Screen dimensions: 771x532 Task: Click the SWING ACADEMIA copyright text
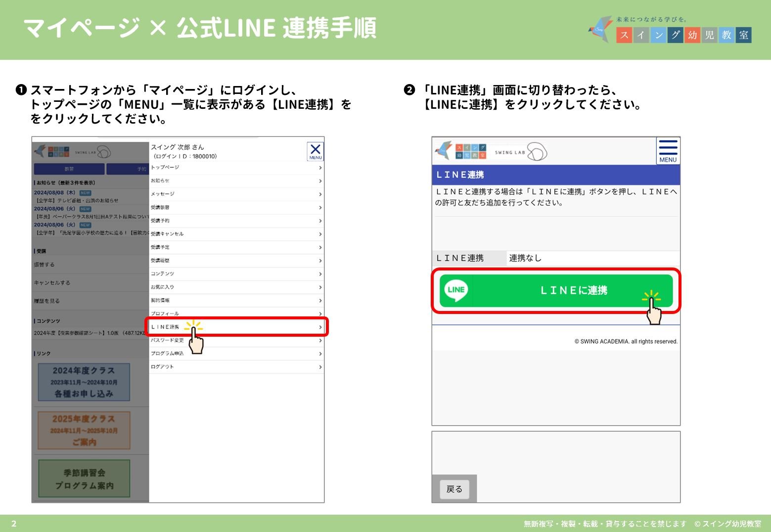pyautogui.click(x=626, y=342)
